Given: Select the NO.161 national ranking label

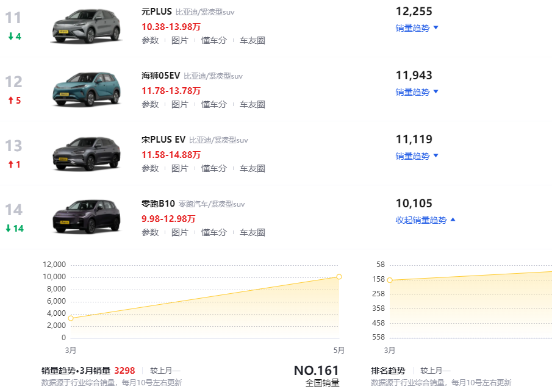Looking at the screenshot, I should tap(316, 371).
